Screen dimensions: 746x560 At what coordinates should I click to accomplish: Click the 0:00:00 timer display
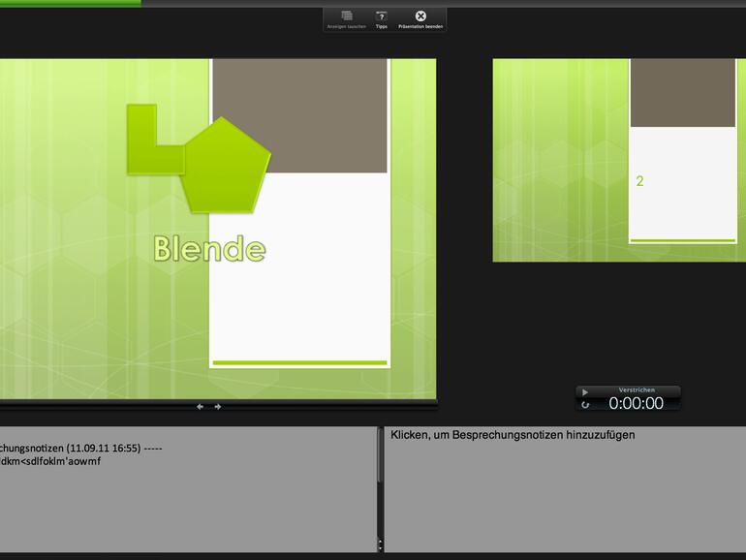click(637, 403)
